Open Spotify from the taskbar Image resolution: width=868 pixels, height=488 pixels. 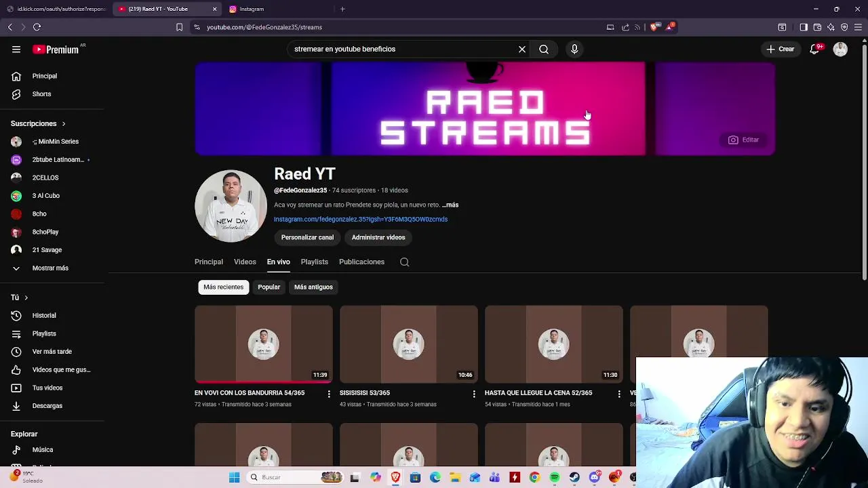(555, 477)
